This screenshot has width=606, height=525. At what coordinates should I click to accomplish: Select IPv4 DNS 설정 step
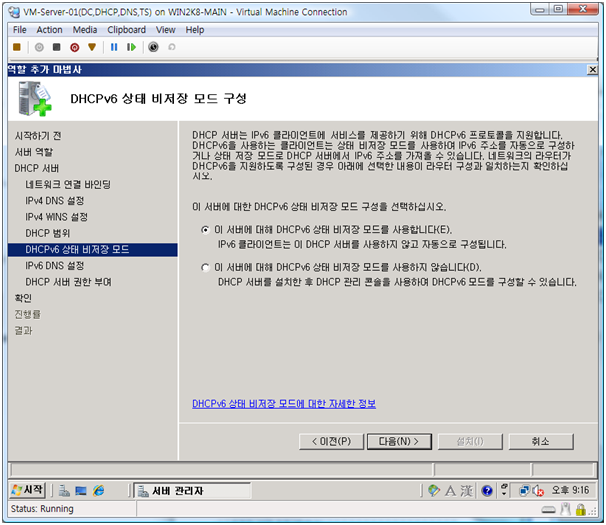(x=54, y=201)
